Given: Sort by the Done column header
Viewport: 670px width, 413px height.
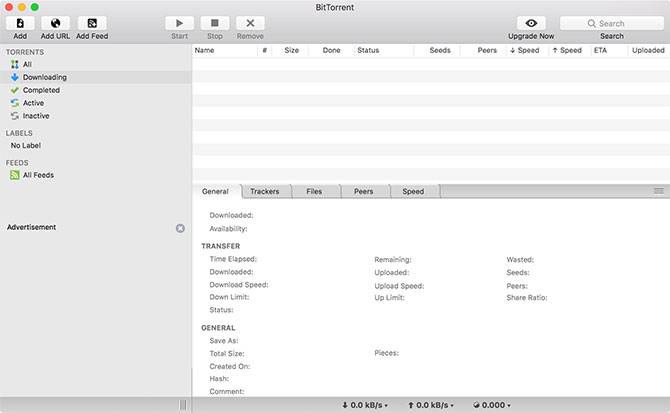Looking at the screenshot, I should (x=332, y=50).
